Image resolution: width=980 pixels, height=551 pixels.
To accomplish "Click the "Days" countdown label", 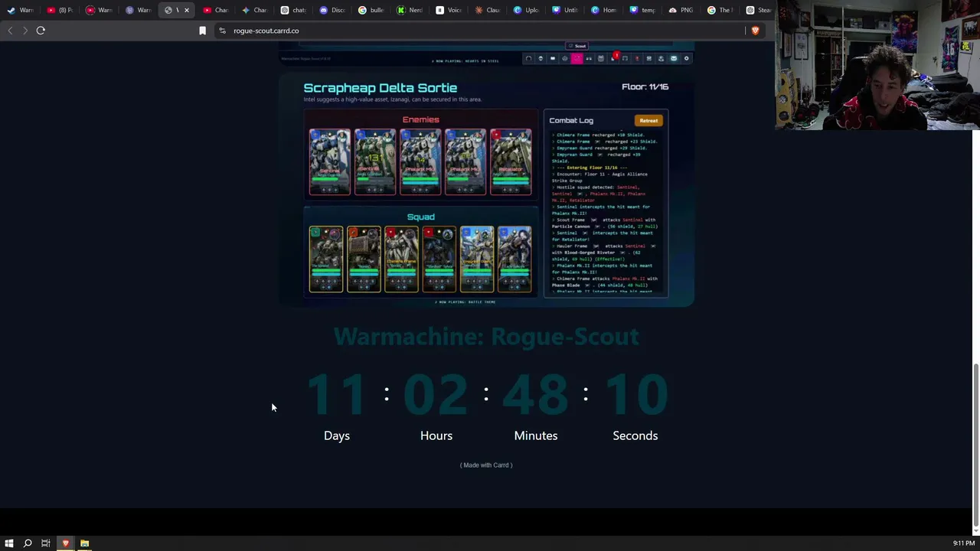I will (x=337, y=435).
